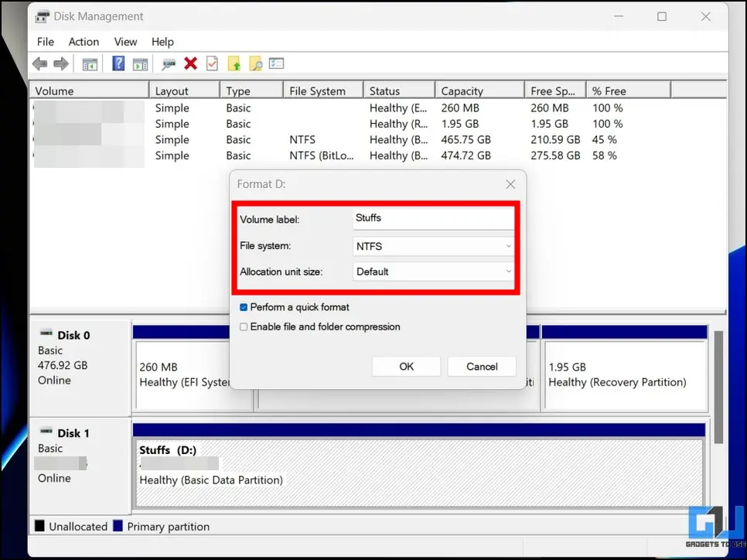
Task: Sort by Type column header
Action: click(x=251, y=90)
